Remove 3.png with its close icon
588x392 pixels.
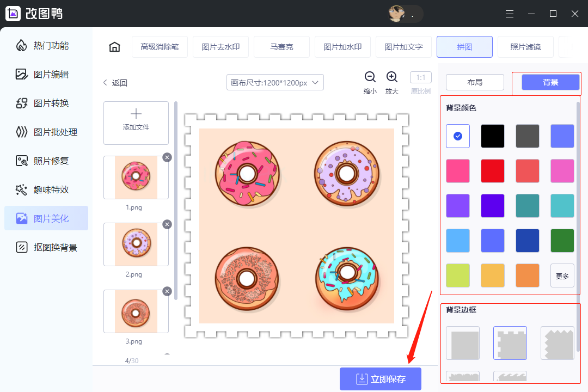click(x=167, y=291)
